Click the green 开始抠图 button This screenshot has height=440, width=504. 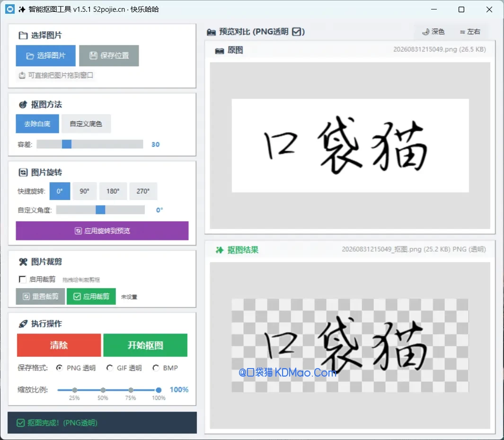tap(145, 345)
